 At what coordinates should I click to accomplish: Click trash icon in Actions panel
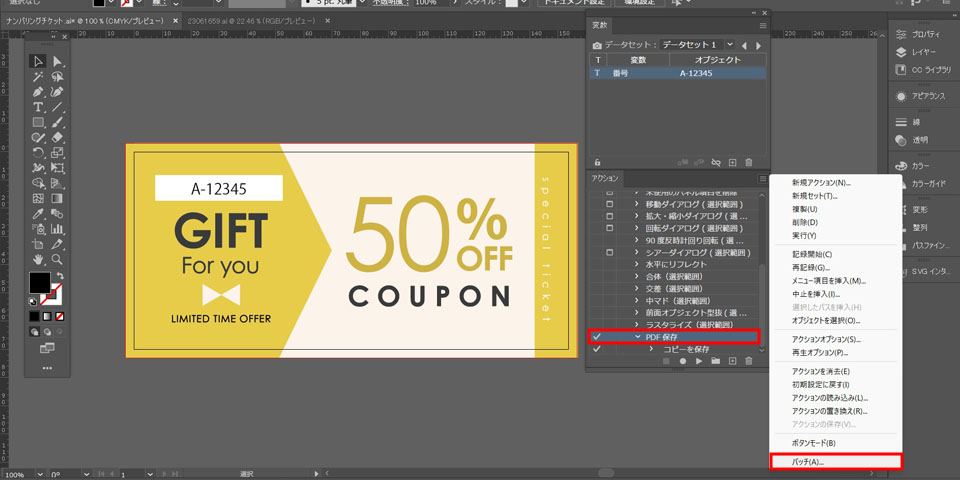click(748, 361)
